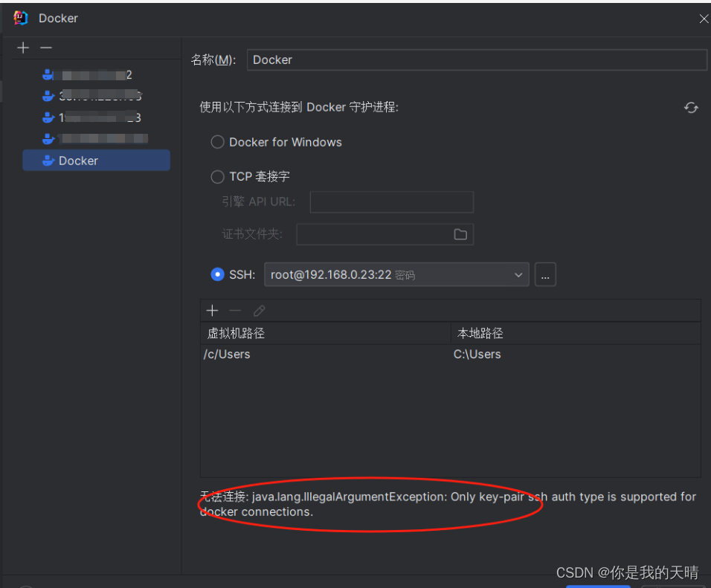Select the /c/Users virtual machine path cell
The height and width of the screenshot is (588, 711).
coord(326,354)
